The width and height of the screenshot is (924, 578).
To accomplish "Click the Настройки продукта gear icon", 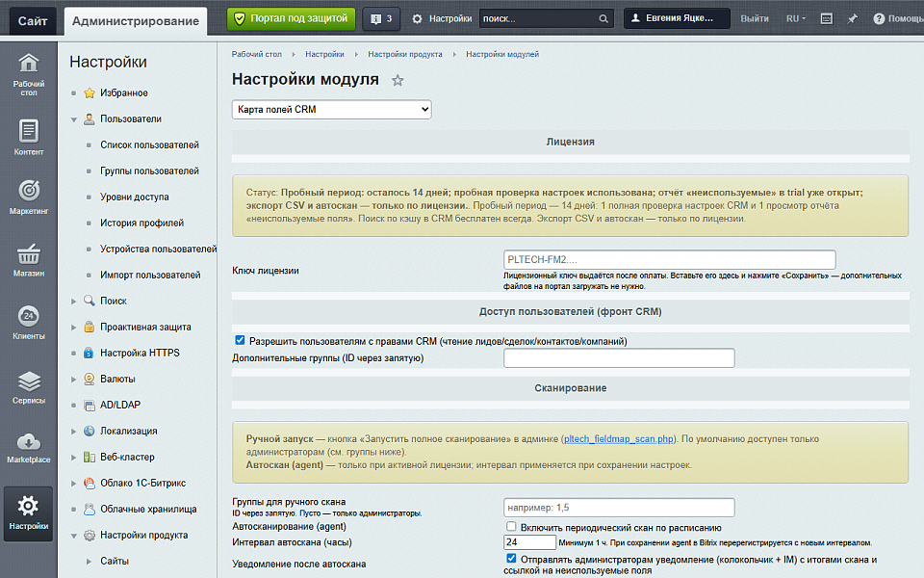I will pos(89,536).
